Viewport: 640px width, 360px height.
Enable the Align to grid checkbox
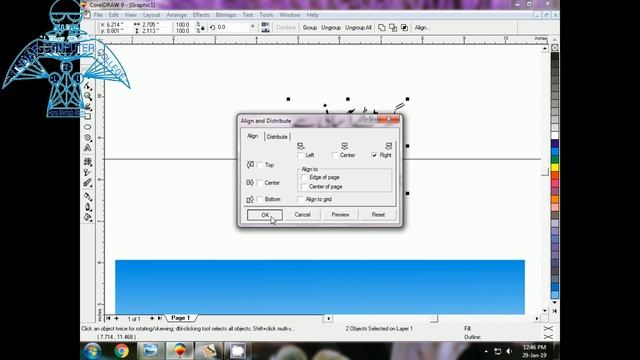click(x=301, y=200)
